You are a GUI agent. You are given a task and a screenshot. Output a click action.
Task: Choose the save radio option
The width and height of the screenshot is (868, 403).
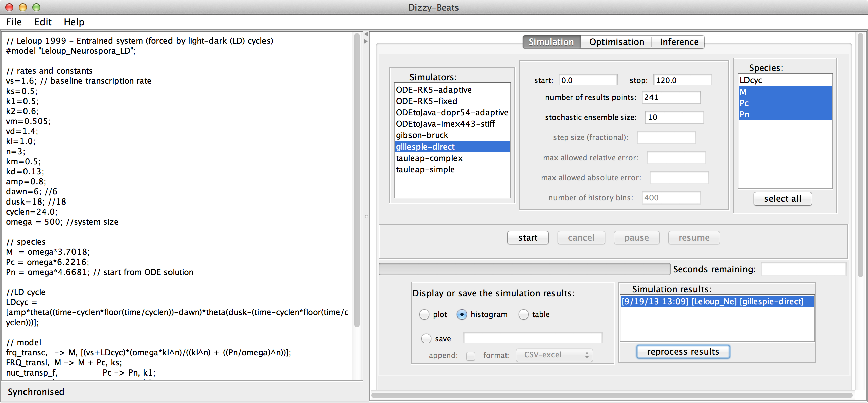(426, 339)
